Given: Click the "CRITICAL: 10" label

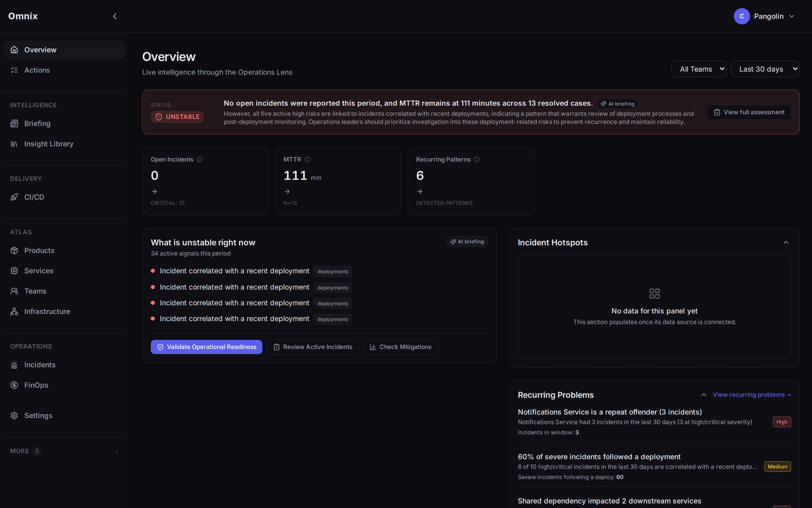Looking at the screenshot, I should [167, 203].
